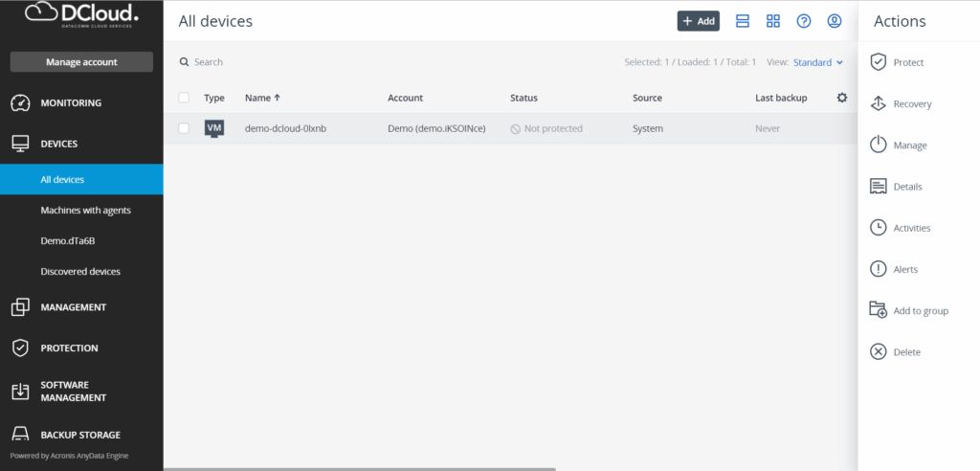980x471 pixels.
Task: Click the Search devices field
Action: 287,62
